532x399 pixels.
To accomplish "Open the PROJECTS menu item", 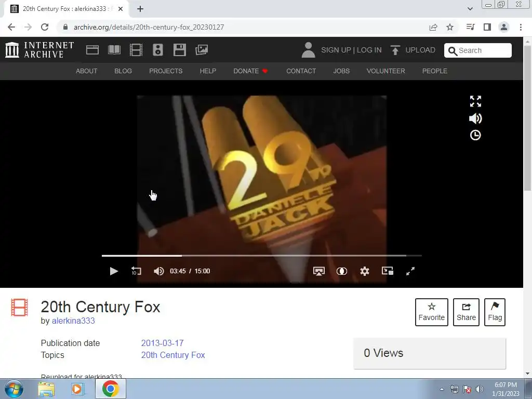I will click(x=166, y=71).
